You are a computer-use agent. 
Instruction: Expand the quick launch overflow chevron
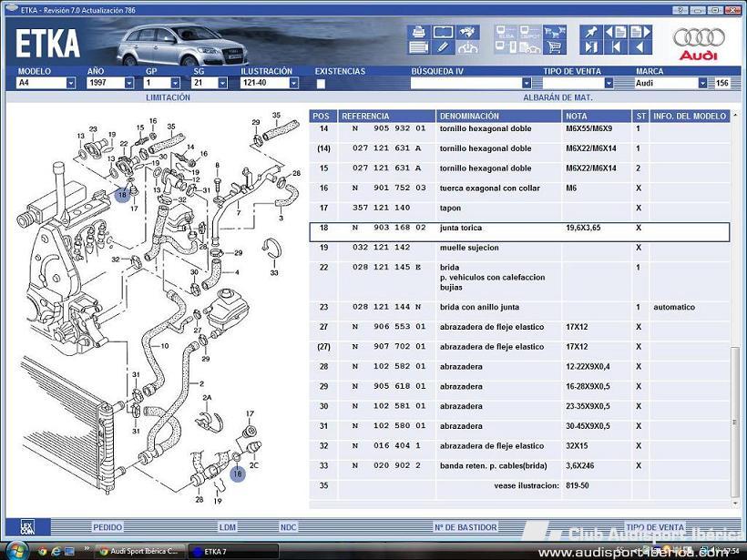[x=87, y=549]
